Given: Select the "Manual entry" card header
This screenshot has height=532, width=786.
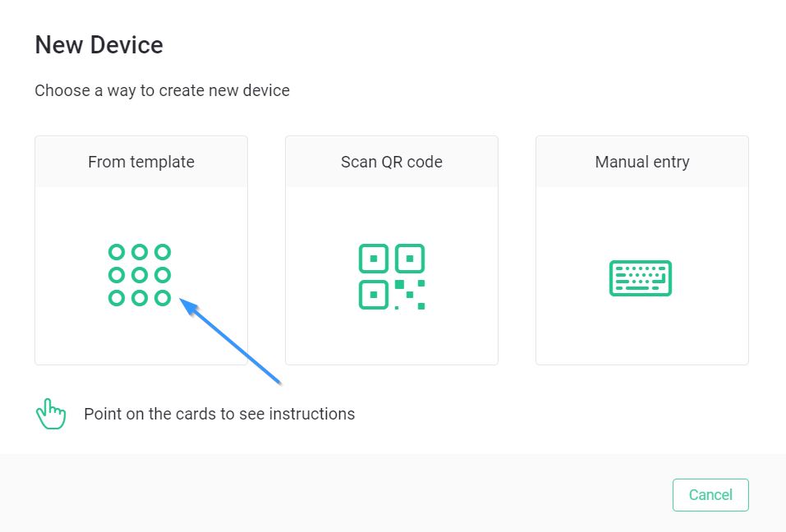Looking at the screenshot, I should pos(642,162).
